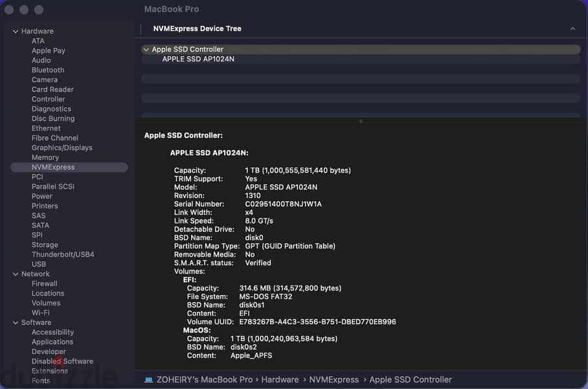Image resolution: width=588 pixels, height=389 pixels.
Task: Click the BSD Name value disk0s2
Action: coord(243,348)
